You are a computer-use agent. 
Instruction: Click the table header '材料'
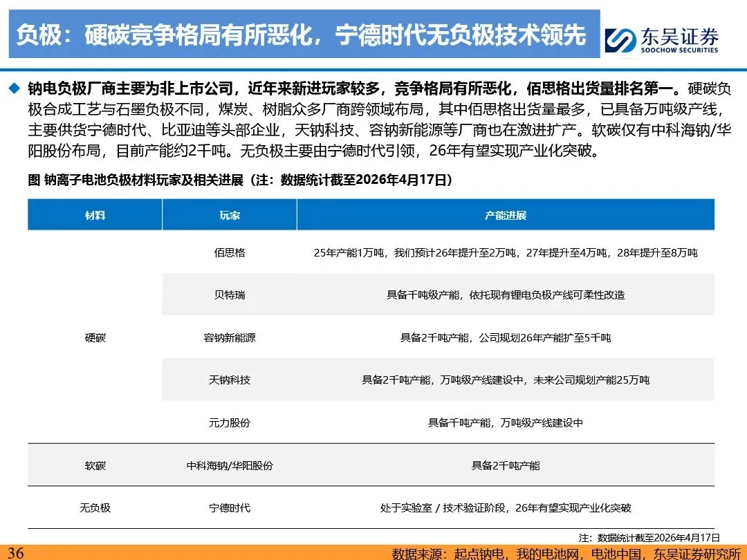[x=95, y=215]
